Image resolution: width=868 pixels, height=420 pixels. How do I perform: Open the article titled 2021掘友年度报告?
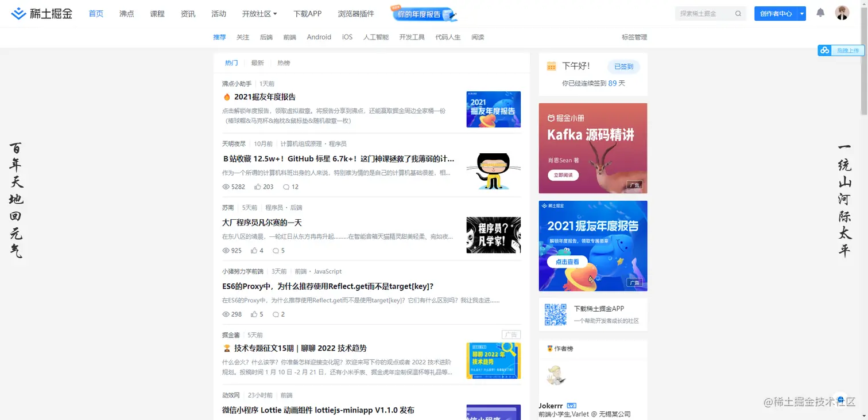tap(265, 97)
